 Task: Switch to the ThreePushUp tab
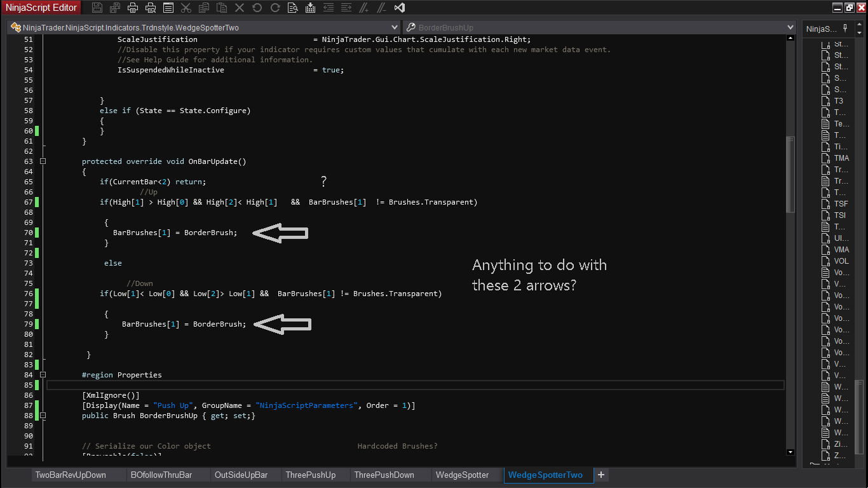point(310,475)
